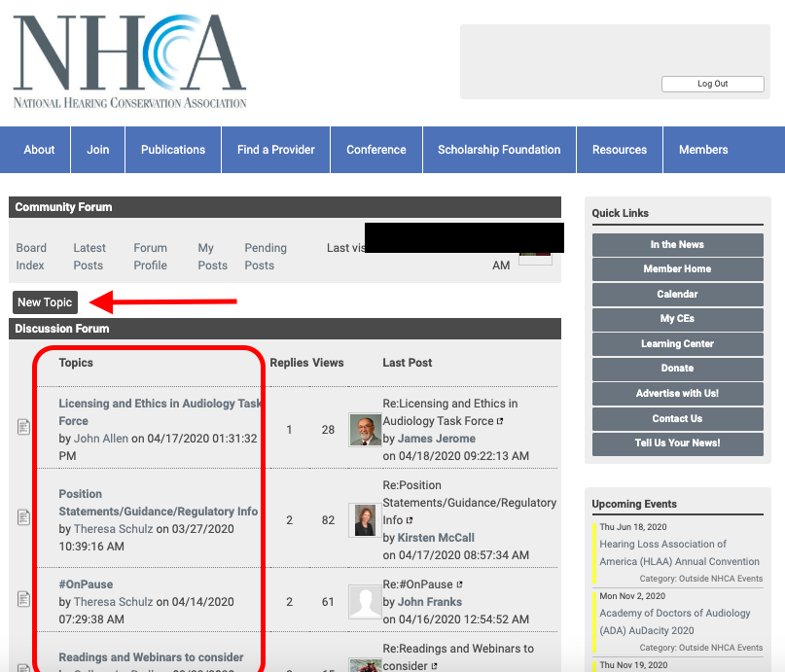Open the #OnPause topic

(86, 584)
